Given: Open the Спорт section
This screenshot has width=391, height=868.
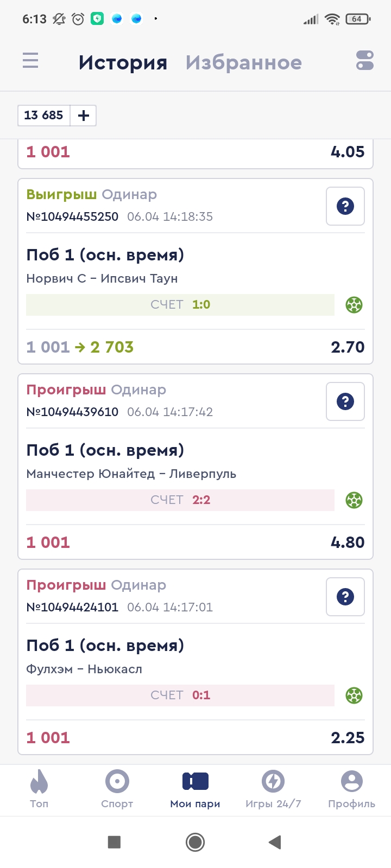Looking at the screenshot, I should (117, 790).
